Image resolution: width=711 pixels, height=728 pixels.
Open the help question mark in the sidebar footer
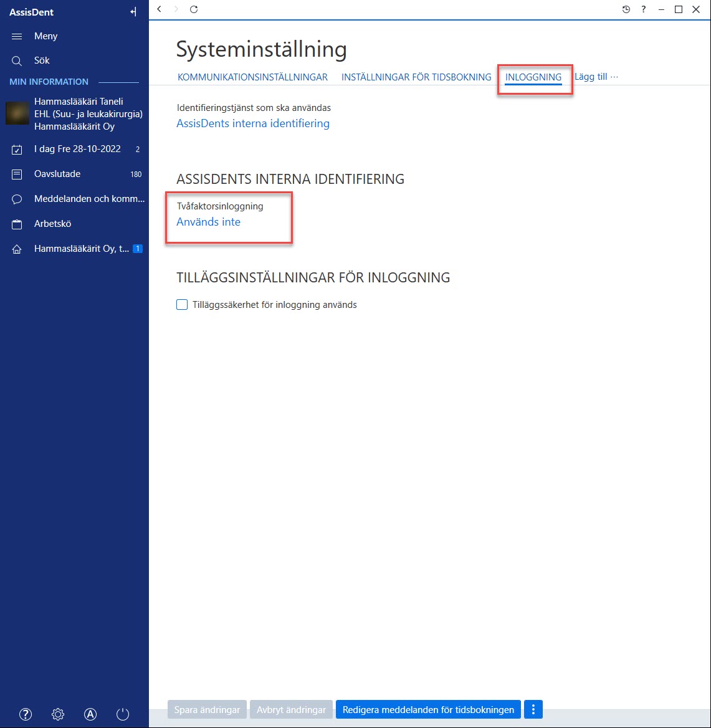coord(26,714)
